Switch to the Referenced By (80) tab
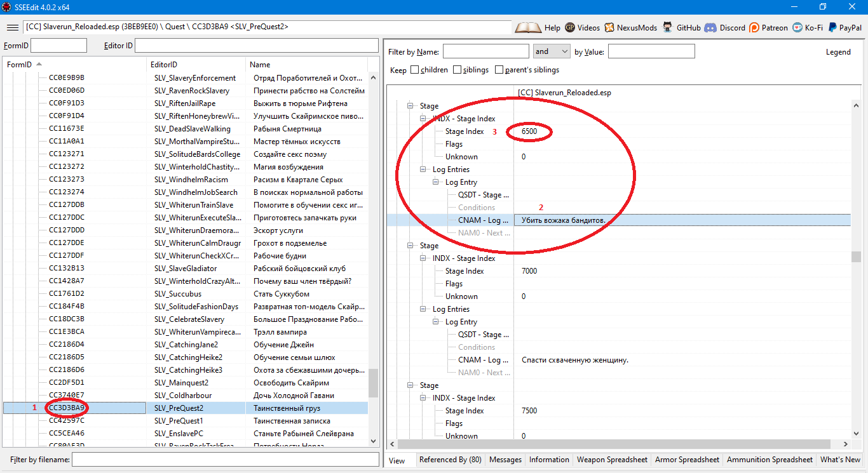Image resolution: width=868 pixels, height=473 pixels. coord(450,460)
